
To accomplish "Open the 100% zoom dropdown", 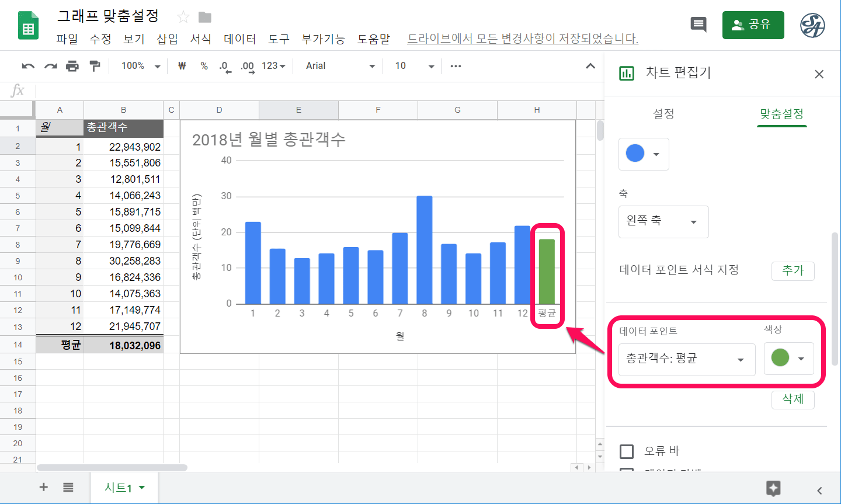I will pyautogui.click(x=140, y=66).
